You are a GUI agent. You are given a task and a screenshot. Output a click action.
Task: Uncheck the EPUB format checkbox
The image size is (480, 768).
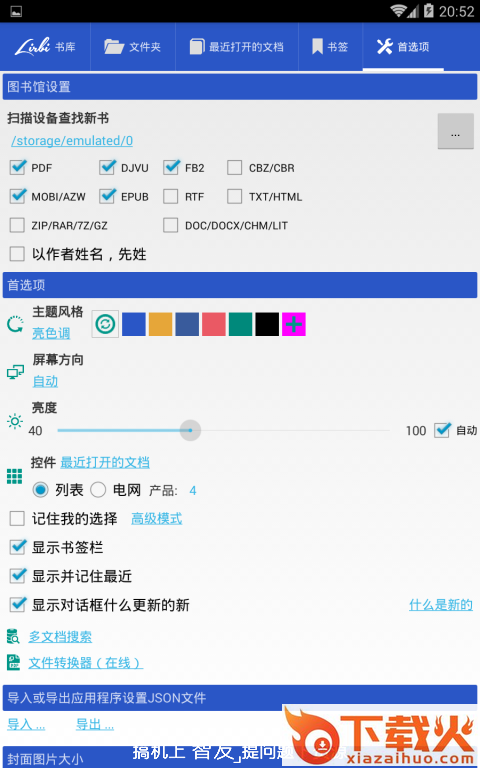[107, 196]
